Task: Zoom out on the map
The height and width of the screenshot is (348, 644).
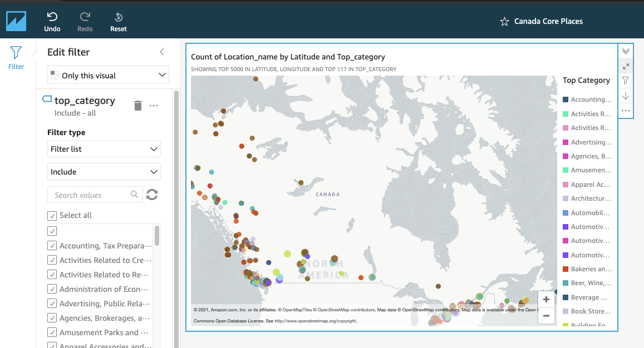Action: coord(546,316)
